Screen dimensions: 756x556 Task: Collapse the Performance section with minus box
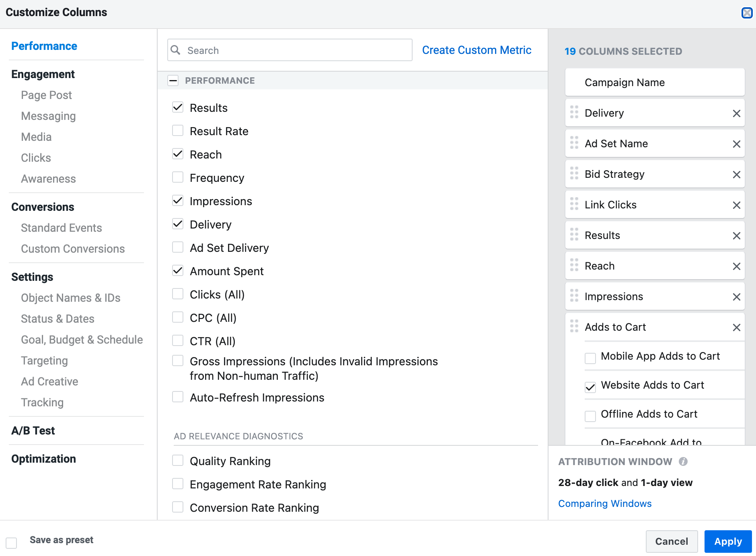173,80
